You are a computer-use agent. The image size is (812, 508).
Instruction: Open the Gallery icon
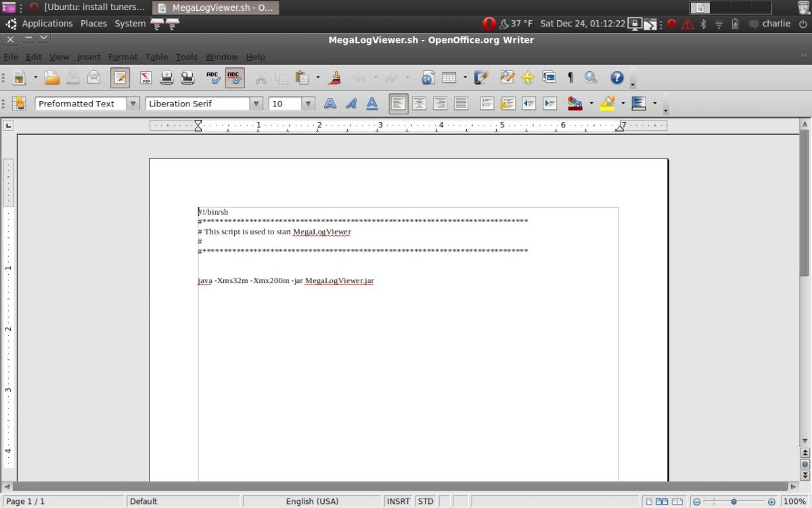[x=549, y=78]
